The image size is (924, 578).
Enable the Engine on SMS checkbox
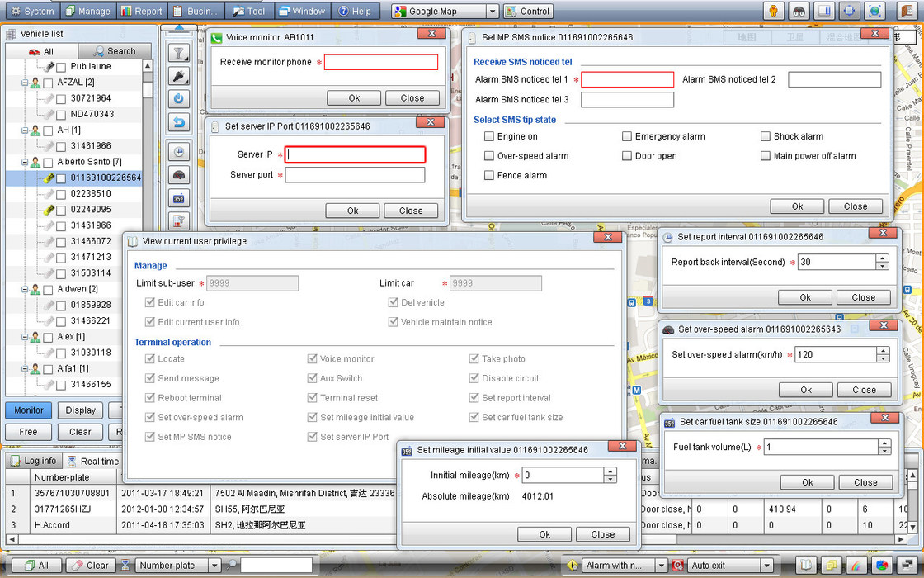click(x=489, y=137)
